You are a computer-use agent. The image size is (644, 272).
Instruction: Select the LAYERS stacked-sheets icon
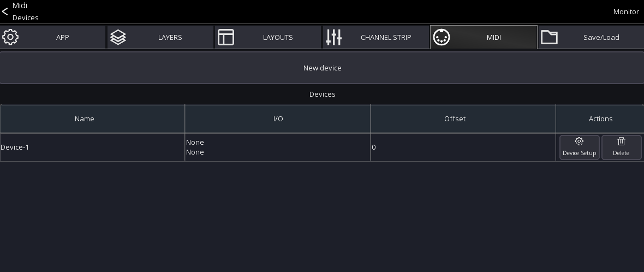pos(118,37)
